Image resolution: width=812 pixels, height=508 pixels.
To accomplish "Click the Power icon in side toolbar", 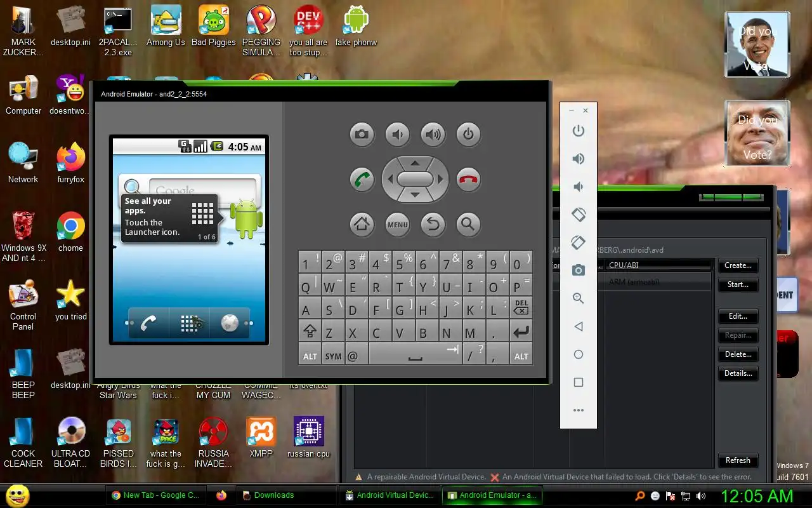I will 578,131.
